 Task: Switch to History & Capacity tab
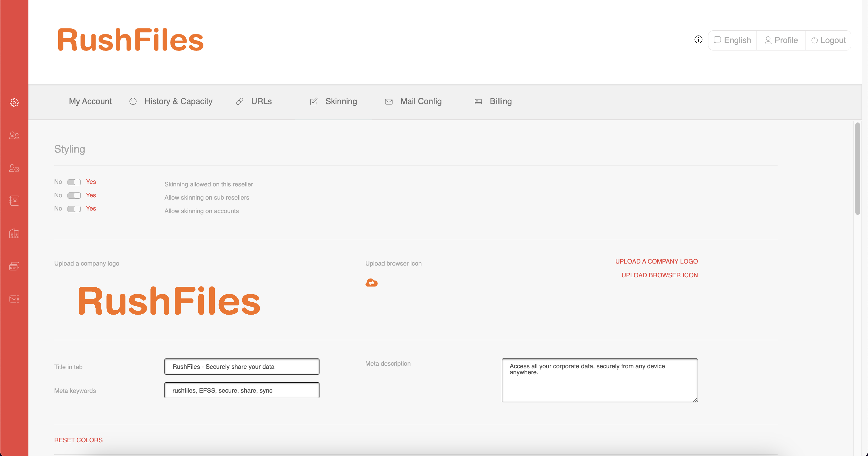178,101
